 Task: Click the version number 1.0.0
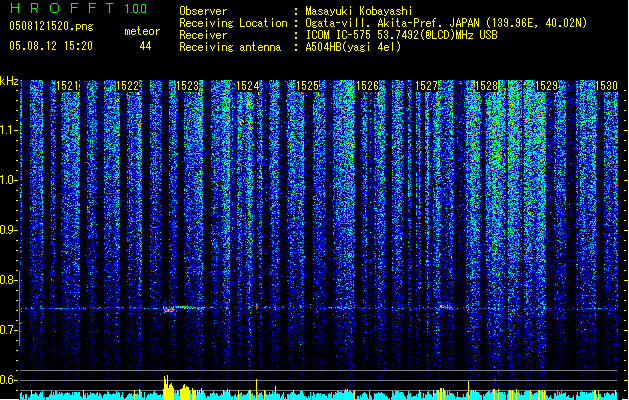coord(136,9)
